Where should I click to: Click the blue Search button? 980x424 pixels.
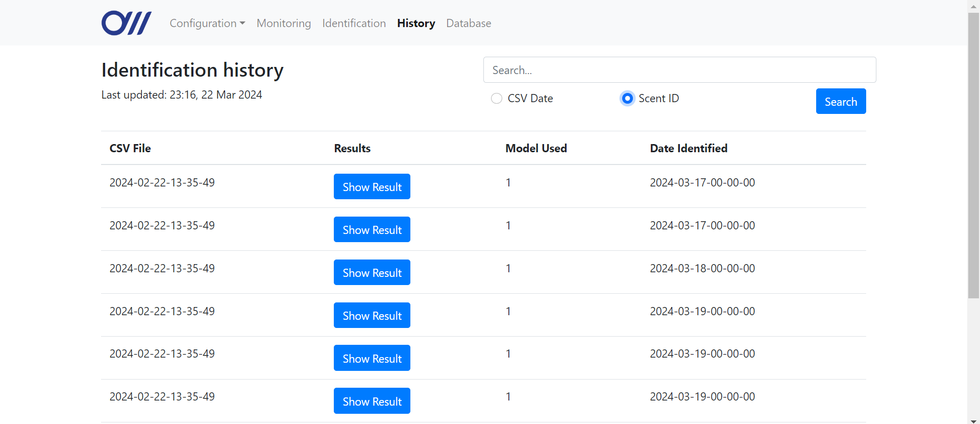coord(841,101)
